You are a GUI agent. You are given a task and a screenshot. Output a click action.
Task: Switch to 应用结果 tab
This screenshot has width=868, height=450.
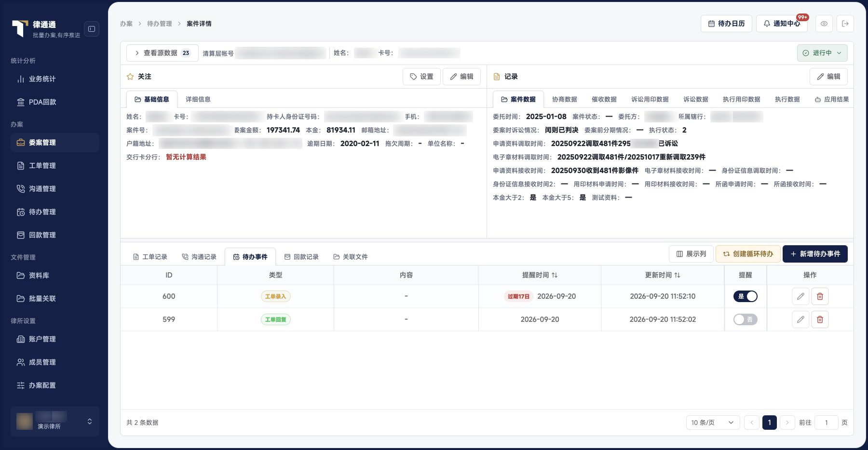pos(832,99)
